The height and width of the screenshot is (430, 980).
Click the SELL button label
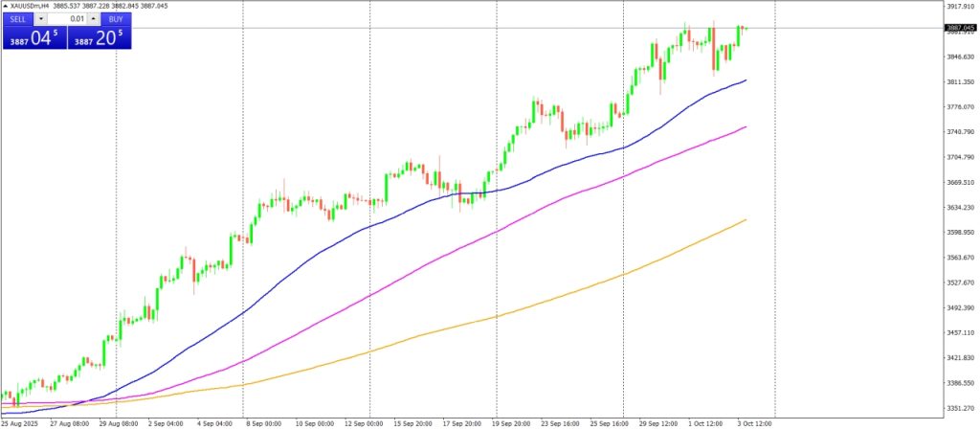point(18,19)
